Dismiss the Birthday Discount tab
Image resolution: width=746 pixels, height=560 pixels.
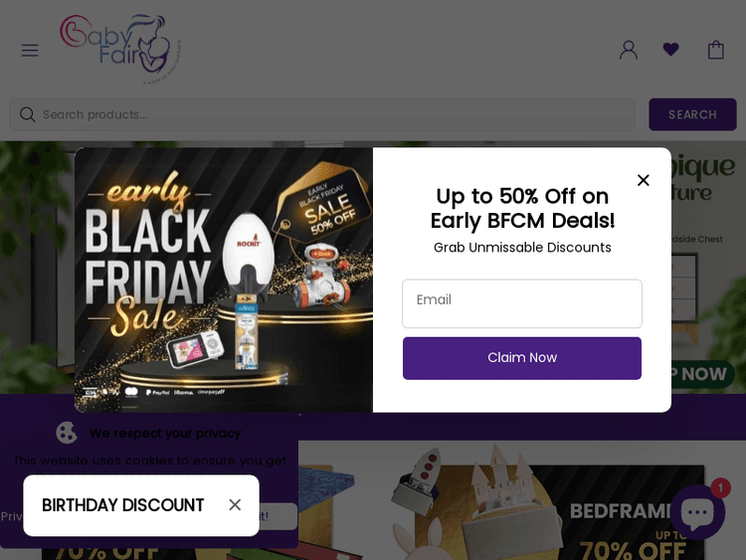[235, 505]
